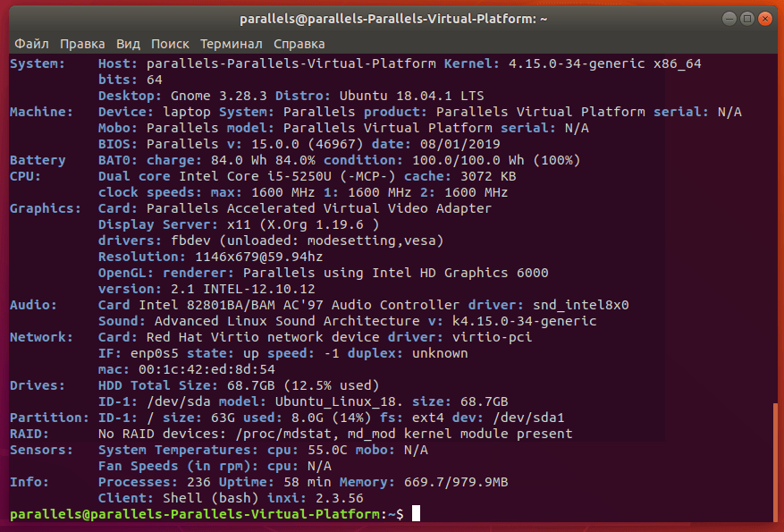
Task: Click 'Advanced Linux Sound Architecture' text
Action: point(287,321)
